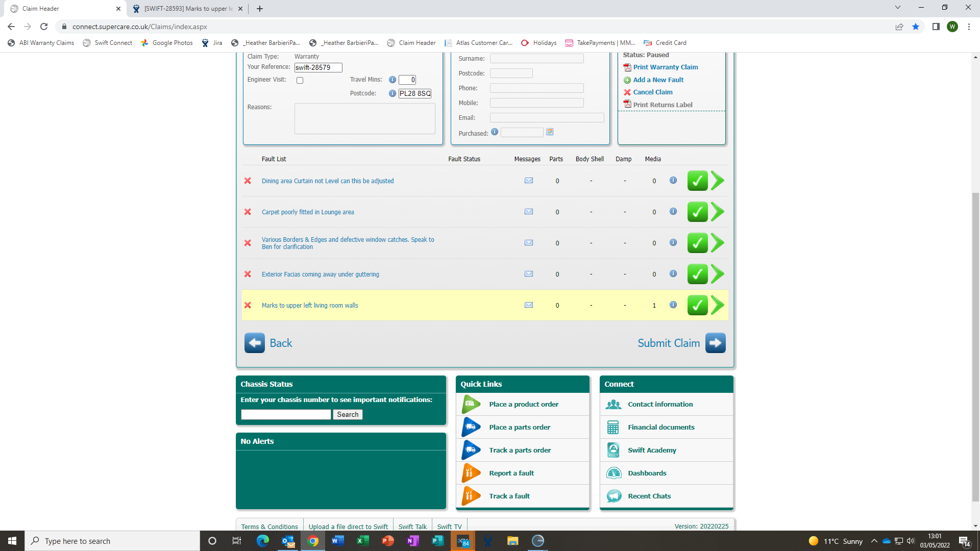Expand Various Borders & Edges fault arrow
The image size is (980, 551).
click(718, 243)
